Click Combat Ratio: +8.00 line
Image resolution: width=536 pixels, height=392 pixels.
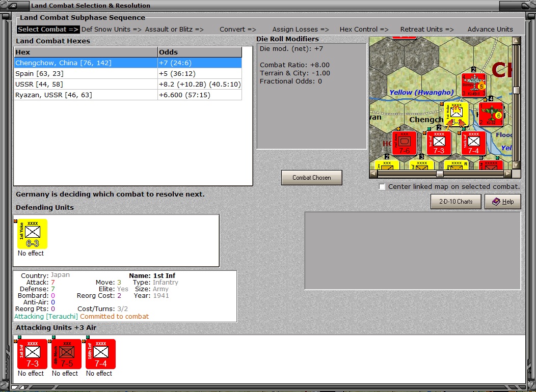[x=294, y=65]
